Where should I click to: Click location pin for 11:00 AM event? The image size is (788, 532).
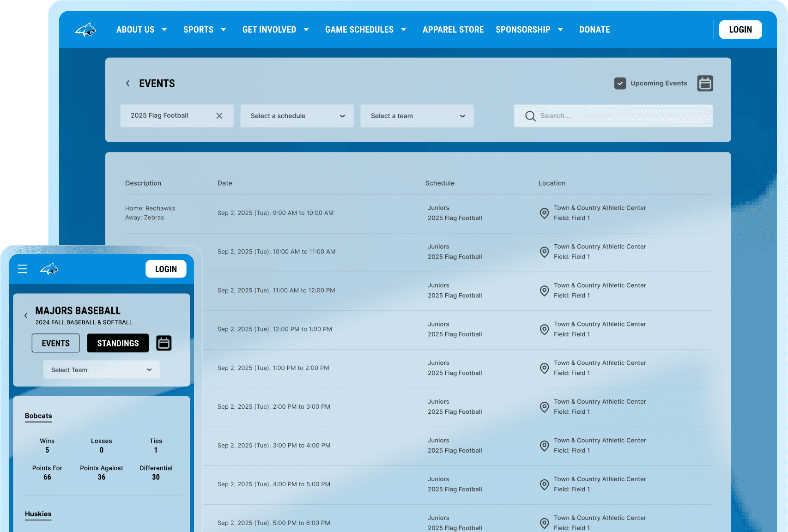(x=545, y=291)
